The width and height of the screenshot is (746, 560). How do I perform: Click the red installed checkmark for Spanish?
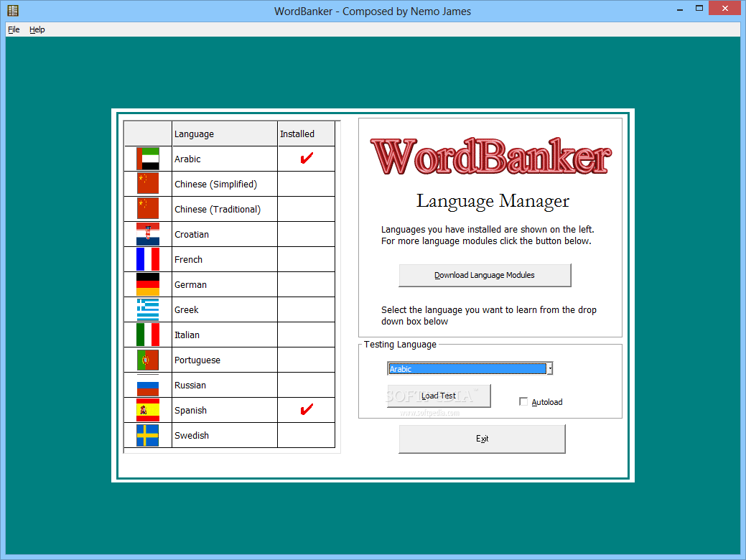pyautogui.click(x=307, y=409)
